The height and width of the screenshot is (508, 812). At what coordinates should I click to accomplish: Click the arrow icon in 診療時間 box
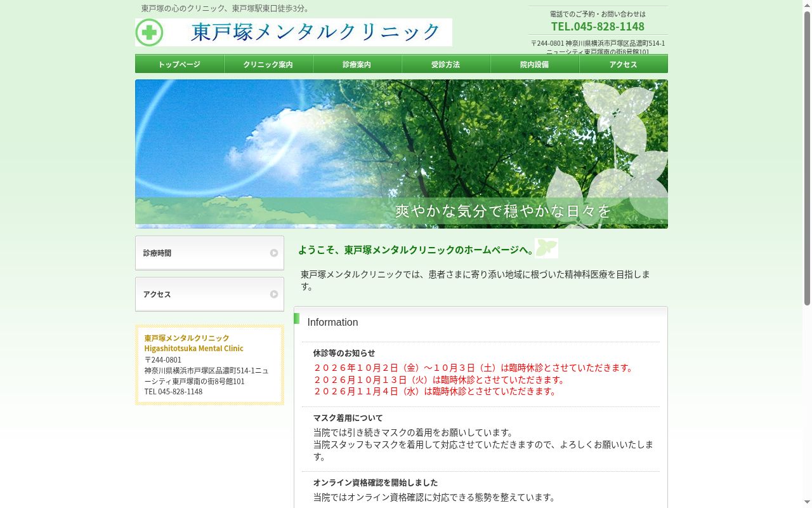coord(274,253)
